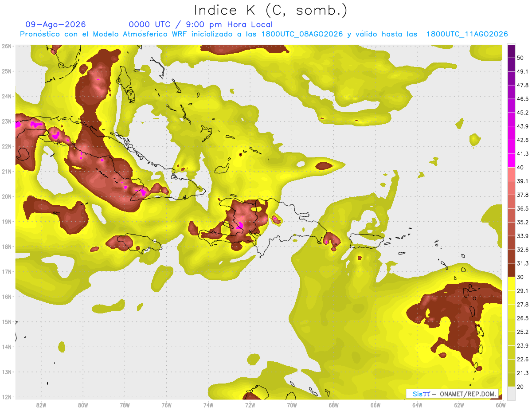Click the 19N latitude axis label

pos(7,221)
